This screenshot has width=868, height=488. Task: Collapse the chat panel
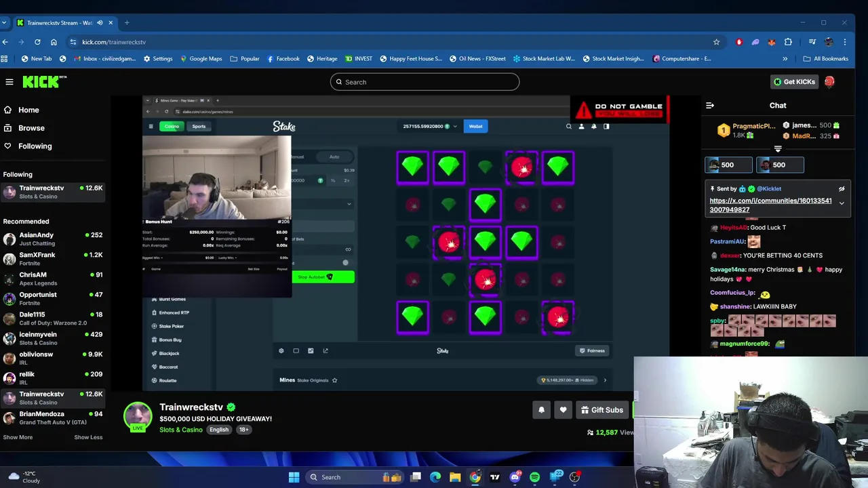(x=710, y=106)
